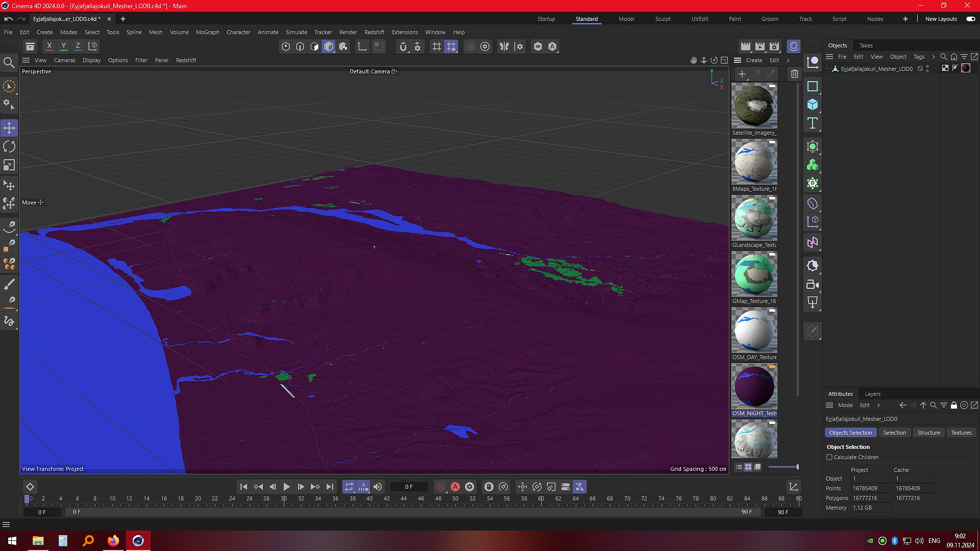Add a Cube primitive object
Image resolution: width=980 pixels, height=551 pixels.
click(813, 105)
